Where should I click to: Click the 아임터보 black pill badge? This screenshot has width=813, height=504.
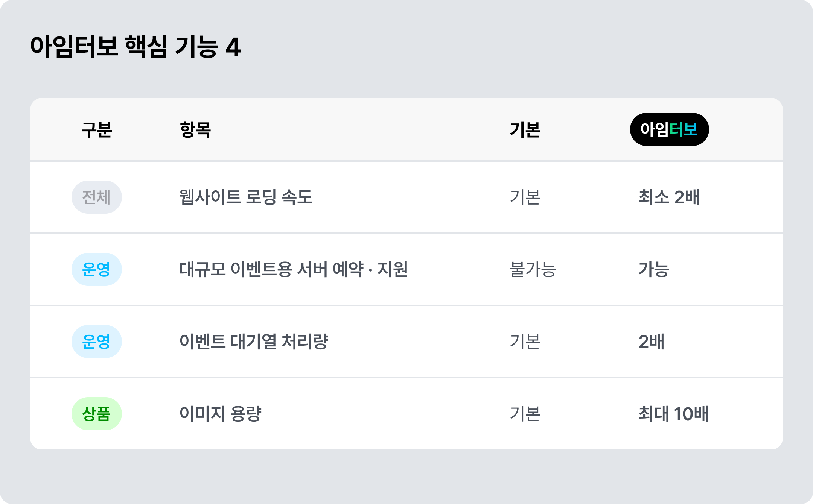tap(669, 129)
